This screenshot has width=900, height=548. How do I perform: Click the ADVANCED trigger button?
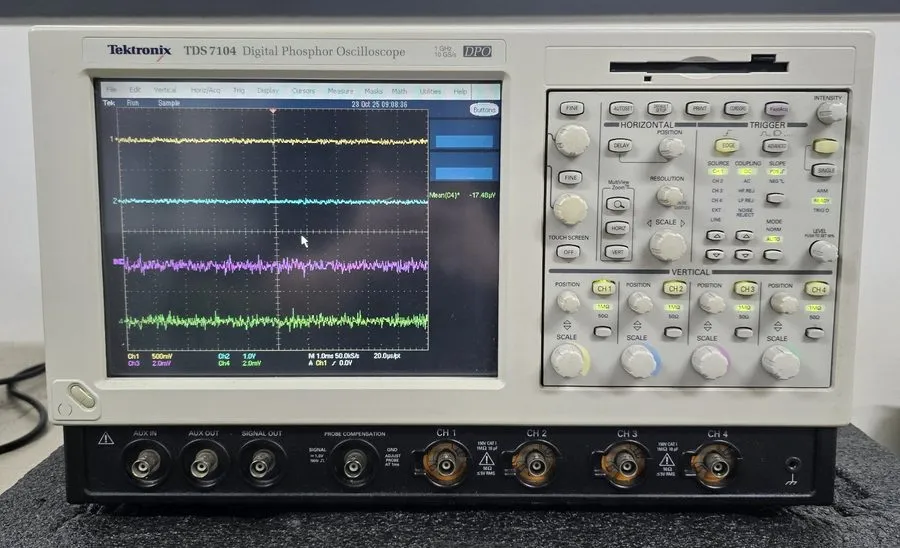coord(775,146)
